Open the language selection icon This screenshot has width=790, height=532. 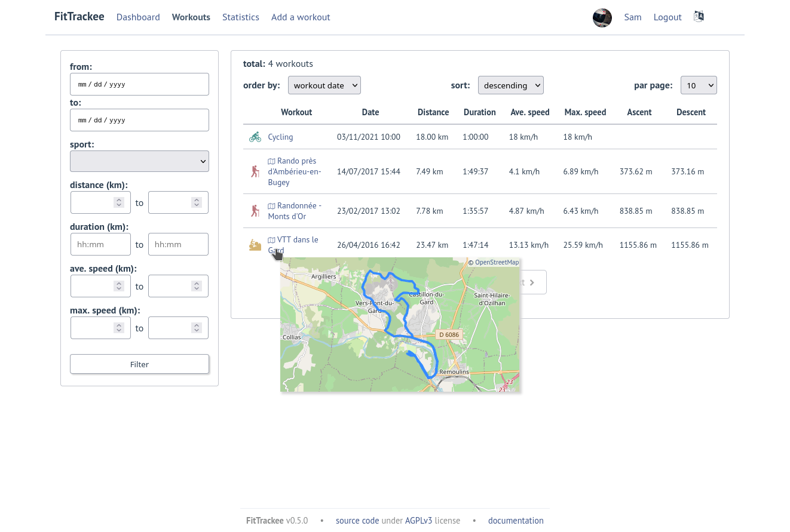[699, 17]
